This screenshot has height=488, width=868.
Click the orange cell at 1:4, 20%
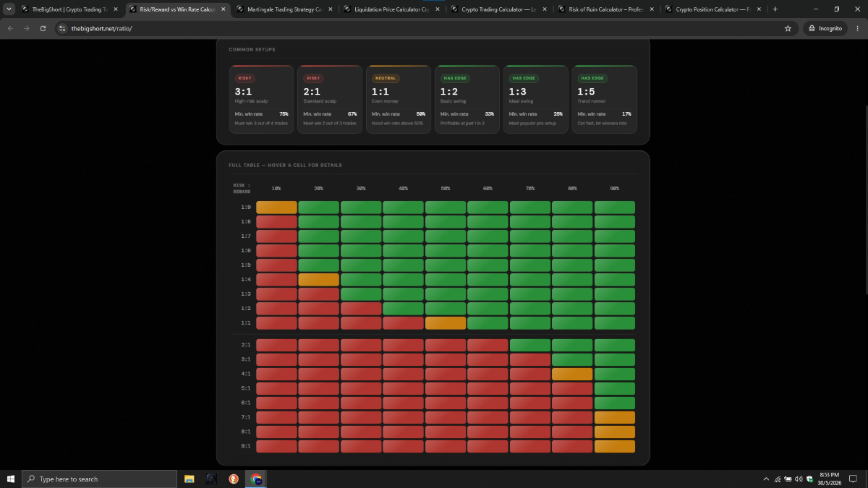319,280
